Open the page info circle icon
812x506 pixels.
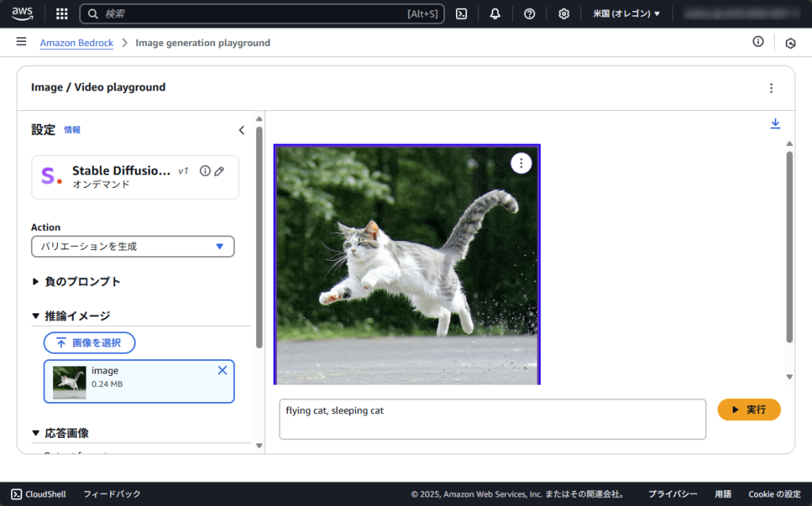(758, 41)
